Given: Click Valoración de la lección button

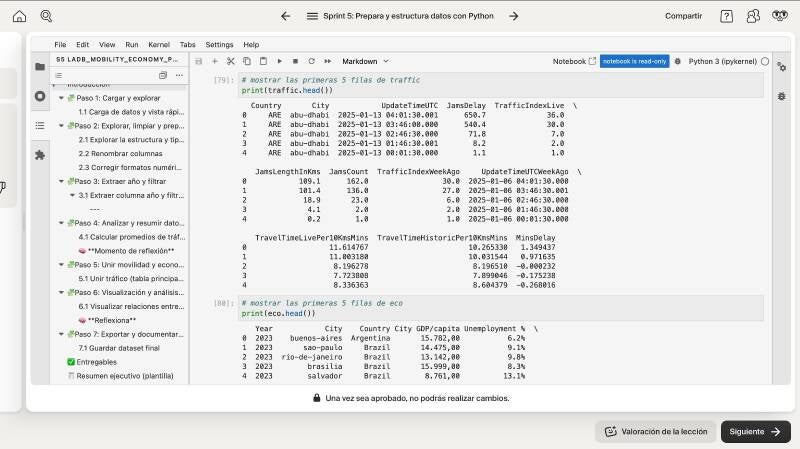Looking at the screenshot, I should coord(655,431).
